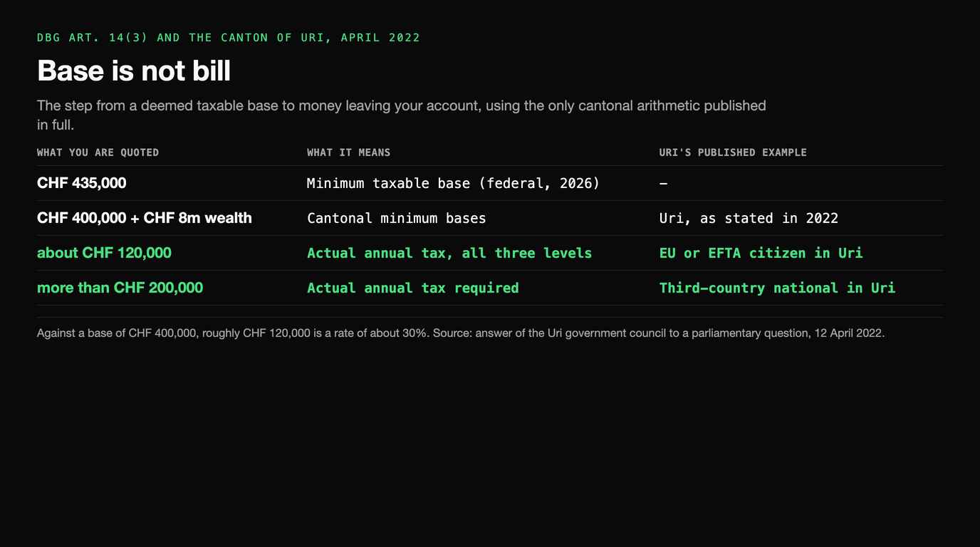
Task: Select 'CHF 400,000 + CHF 8m wealth' cell
Action: [x=145, y=218]
